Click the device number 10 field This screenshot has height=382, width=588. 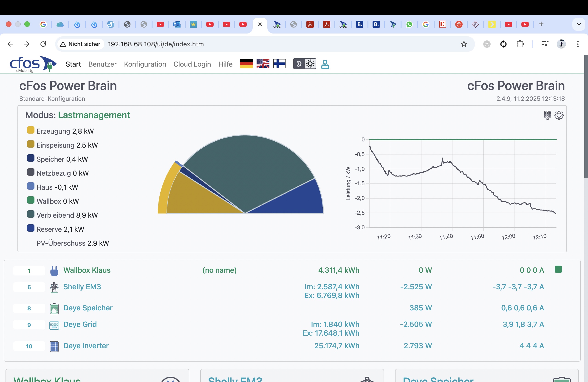(29, 346)
